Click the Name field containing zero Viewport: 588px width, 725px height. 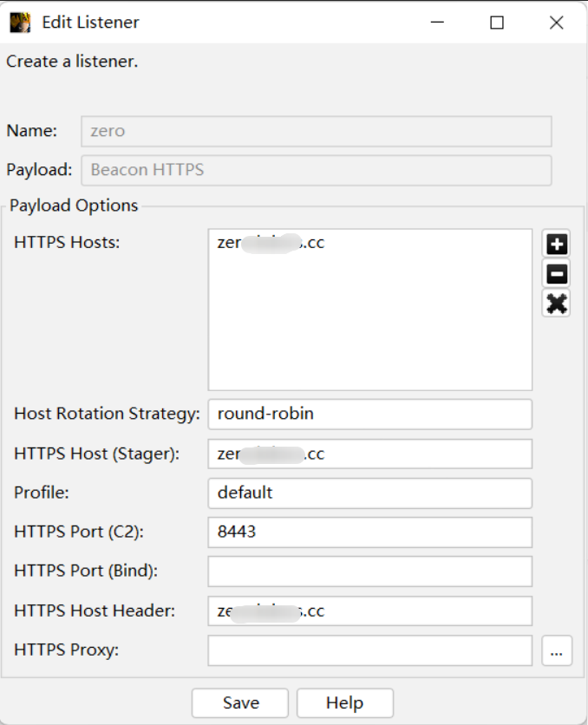(316, 132)
